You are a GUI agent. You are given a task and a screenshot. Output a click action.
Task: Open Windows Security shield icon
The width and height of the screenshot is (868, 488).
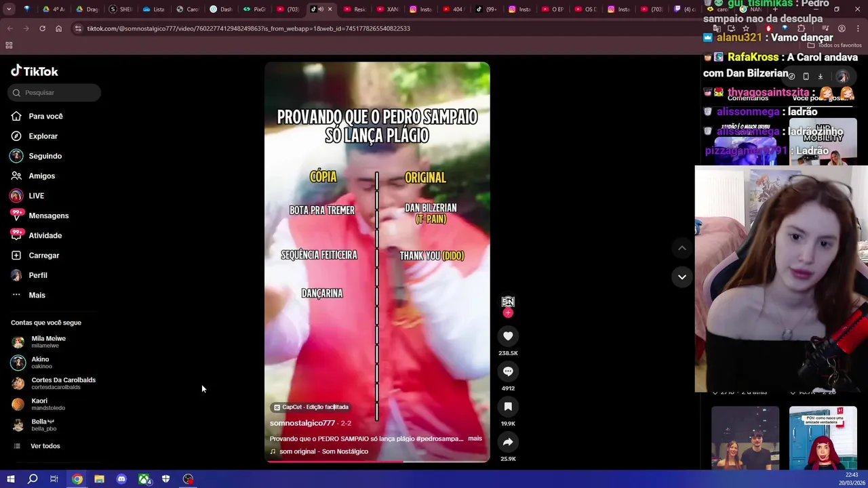tap(166, 479)
